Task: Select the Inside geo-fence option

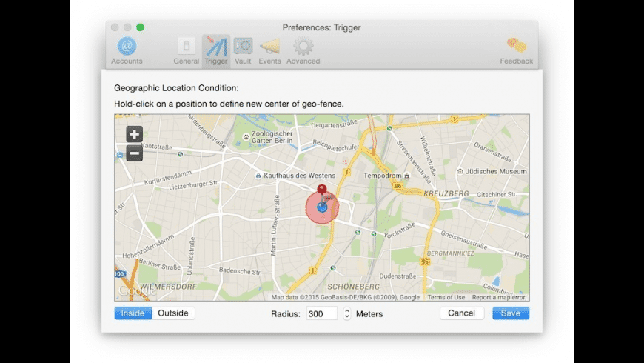Action: (133, 313)
